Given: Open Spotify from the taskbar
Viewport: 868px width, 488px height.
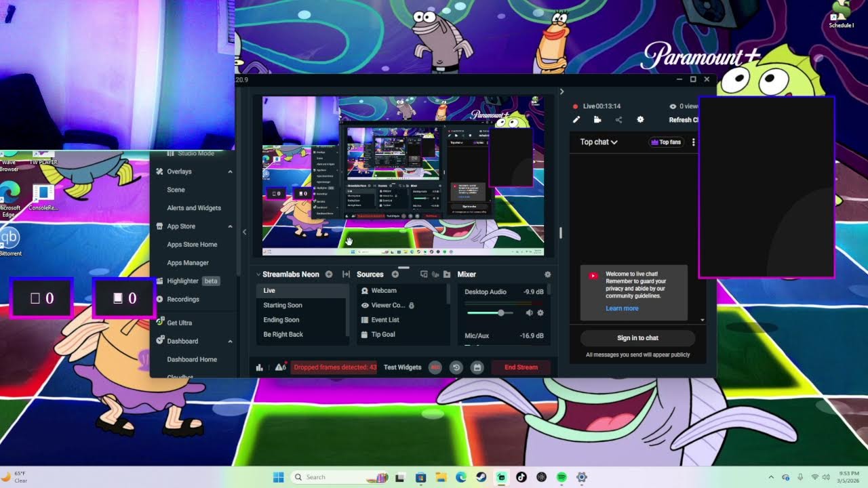Looking at the screenshot, I should click(x=561, y=477).
